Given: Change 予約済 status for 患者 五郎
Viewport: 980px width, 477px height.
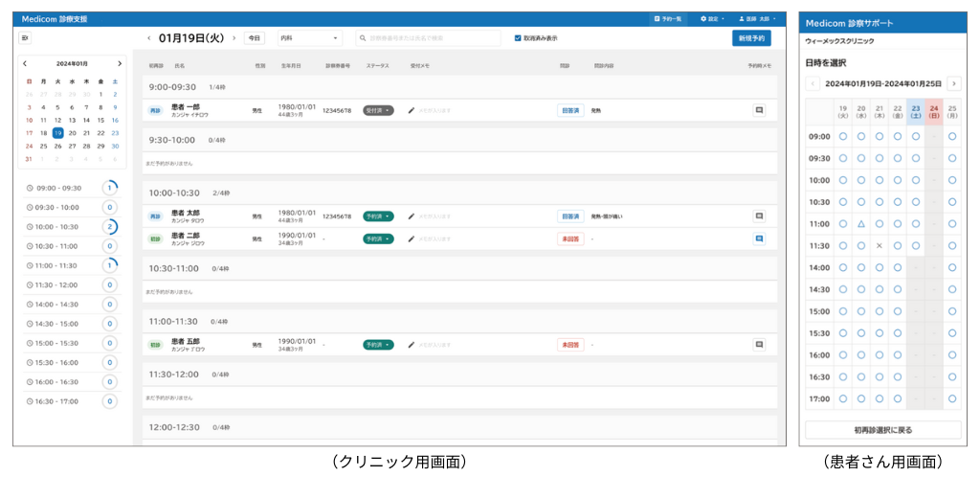Looking at the screenshot, I should (378, 345).
